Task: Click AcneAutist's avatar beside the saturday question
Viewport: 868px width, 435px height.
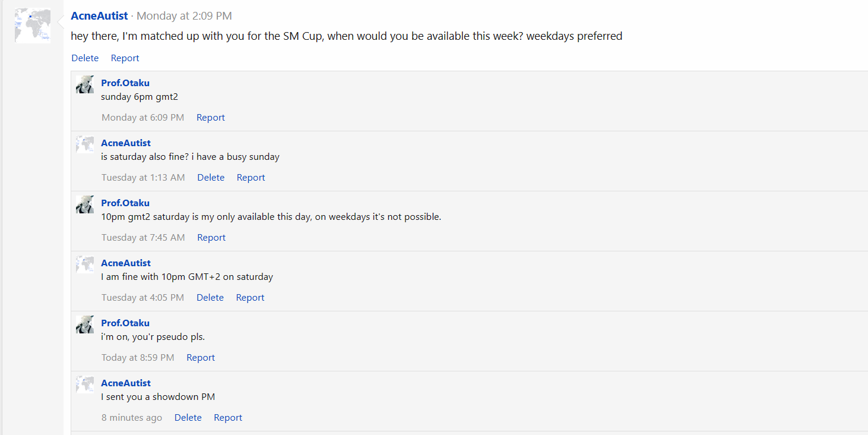Action: (x=84, y=144)
